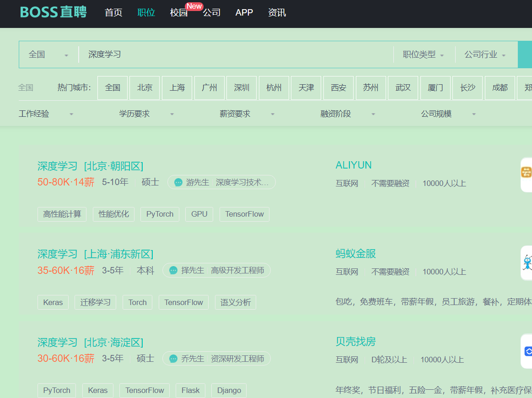
Task: Click the BOSS直聘 logo
Action: 53,12
